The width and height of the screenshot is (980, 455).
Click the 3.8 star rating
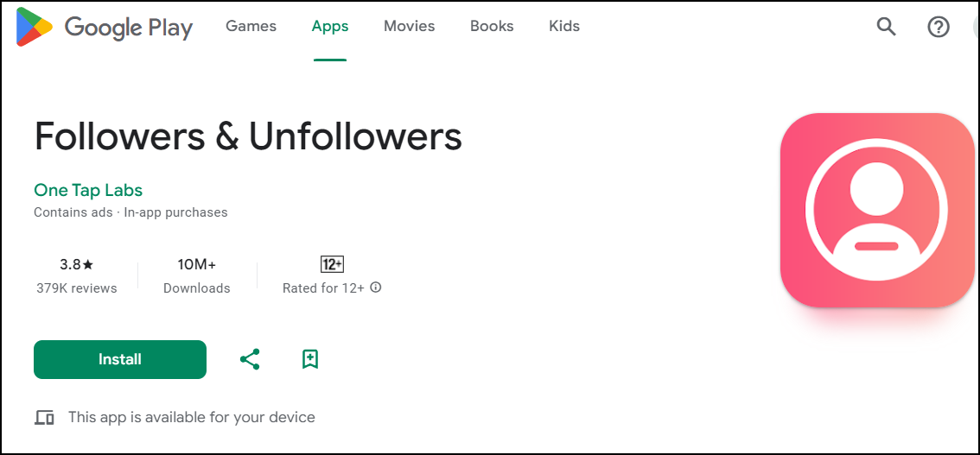(76, 264)
